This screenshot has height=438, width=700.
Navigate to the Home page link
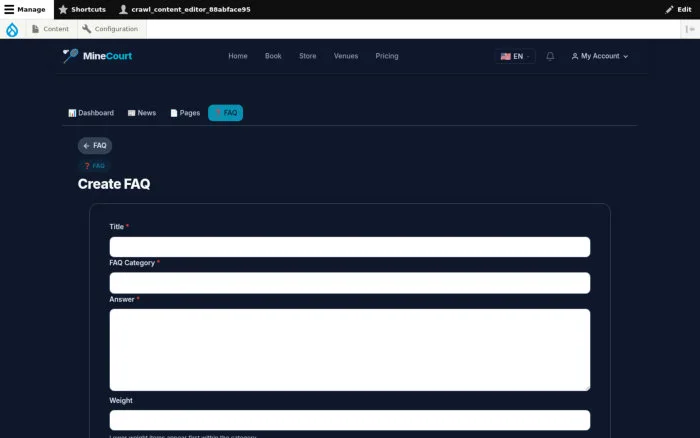click(238, 56)
